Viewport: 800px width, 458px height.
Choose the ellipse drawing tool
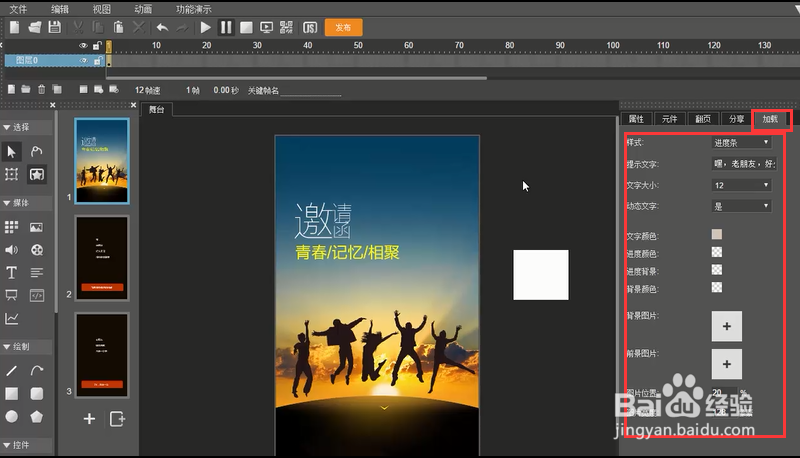(11, 417)
